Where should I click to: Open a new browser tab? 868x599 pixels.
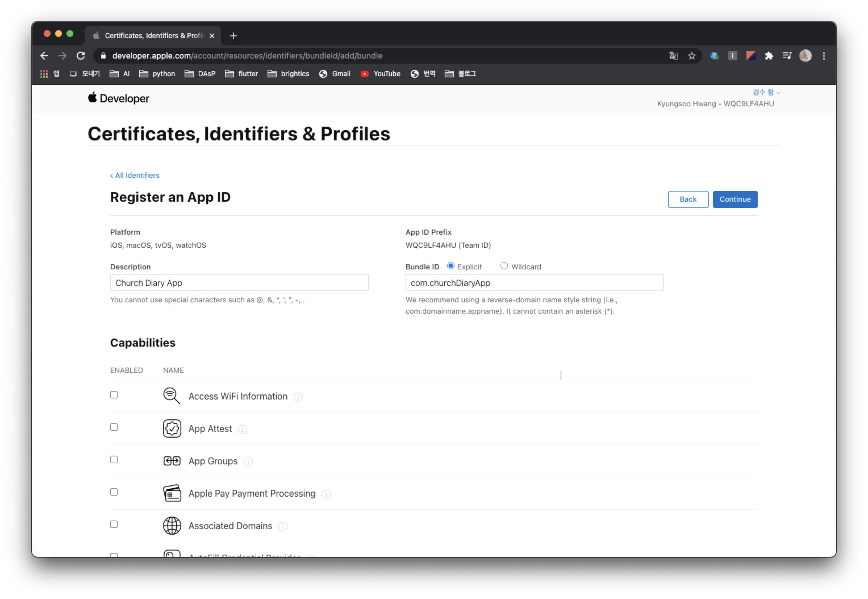tap(233, 36)
